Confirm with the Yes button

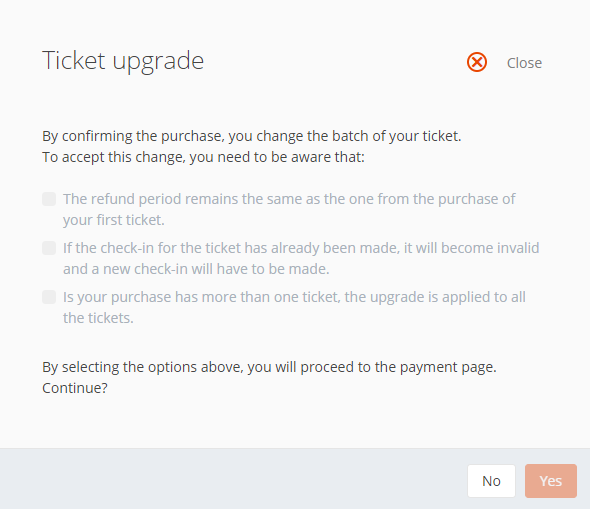[x=550, y=481]
